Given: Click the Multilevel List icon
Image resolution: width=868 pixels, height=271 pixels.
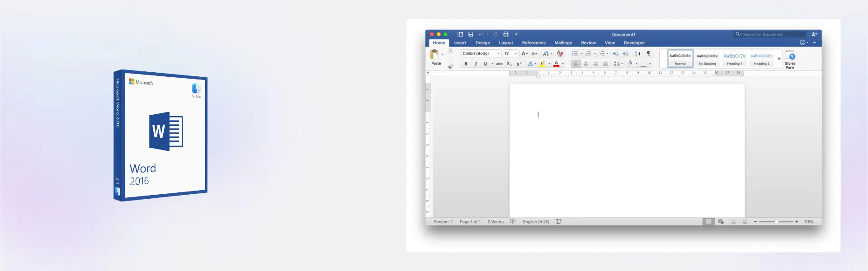Looking at the screenshot, I should click(x=602, y=53).
